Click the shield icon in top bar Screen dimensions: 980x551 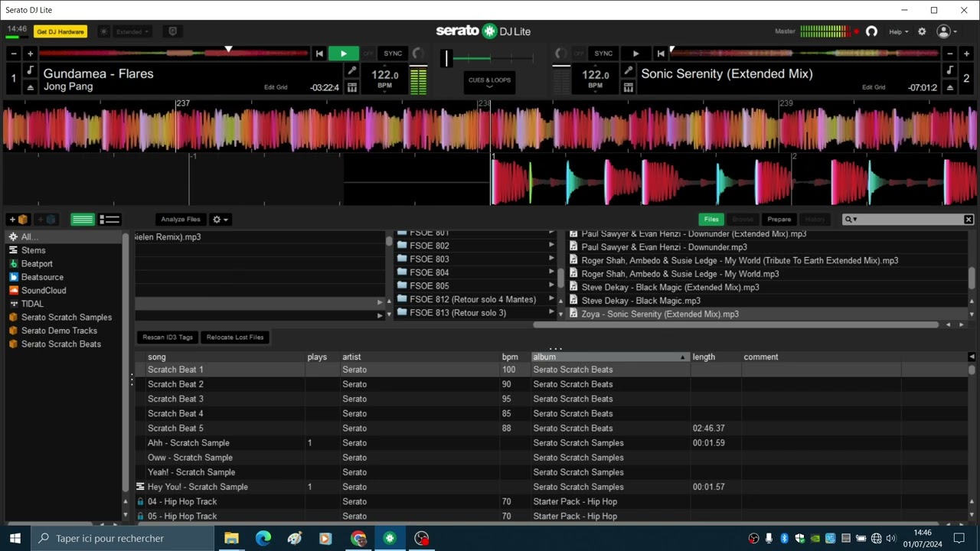[172, 31]
